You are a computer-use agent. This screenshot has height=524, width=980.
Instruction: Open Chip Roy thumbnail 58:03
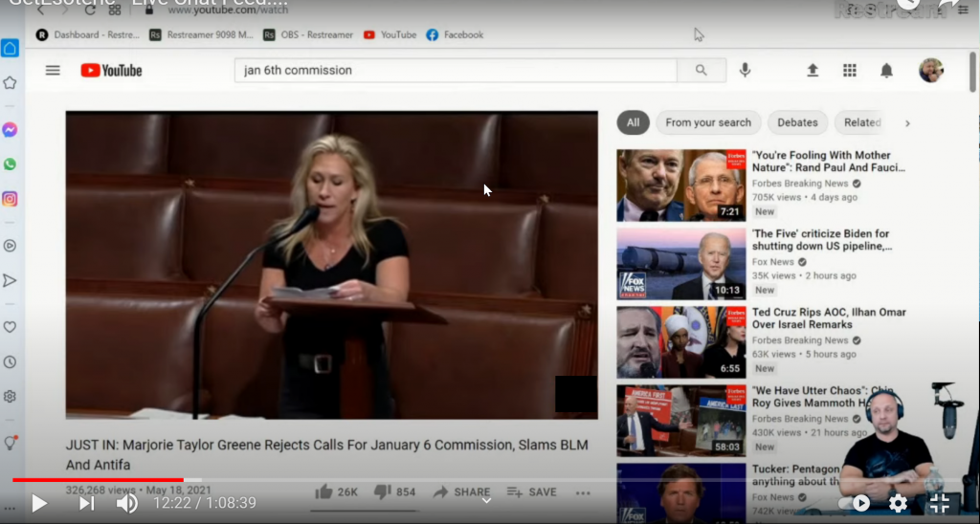tap(681, 421)
